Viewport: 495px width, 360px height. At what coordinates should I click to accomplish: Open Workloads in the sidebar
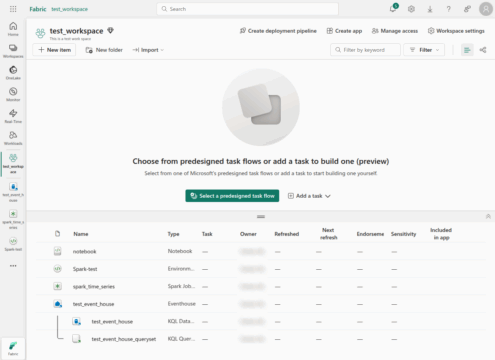point(13,138)
